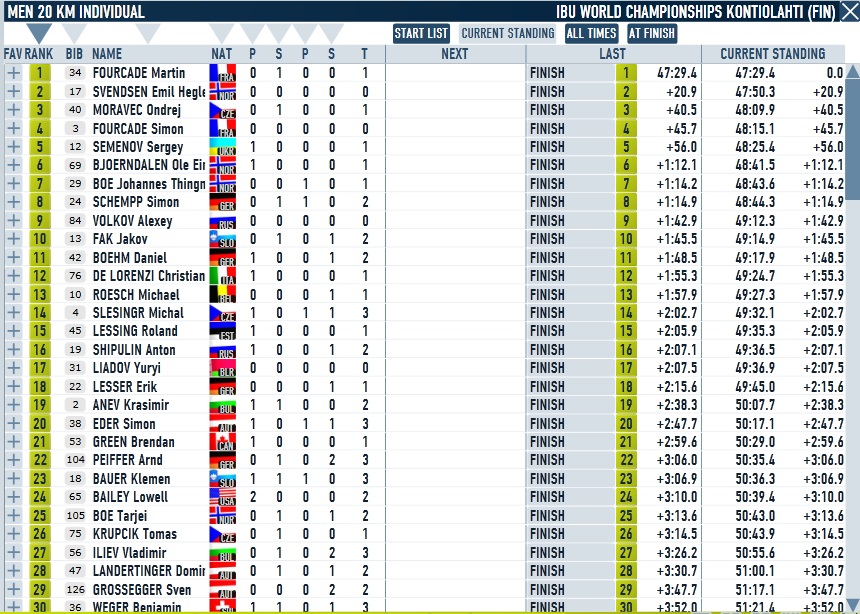Add GREEN Brendan to favorites
The width and height of the screenshot is (860, 614).
tap(14, 442)
